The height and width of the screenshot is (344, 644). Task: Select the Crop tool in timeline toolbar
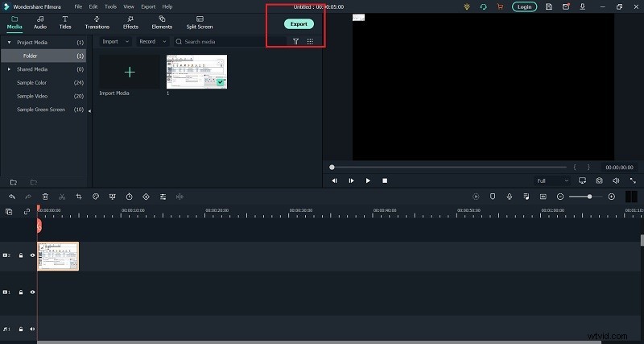point(79,196)
